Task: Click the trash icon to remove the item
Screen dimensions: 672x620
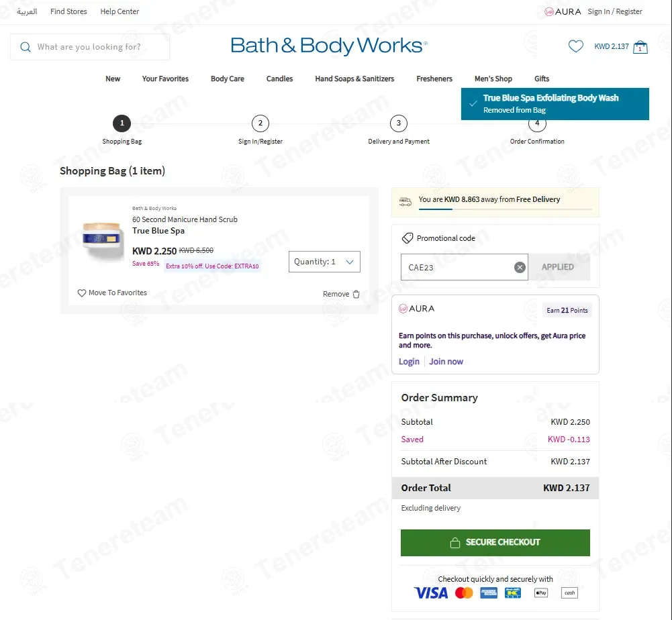Action: [356, 294]
